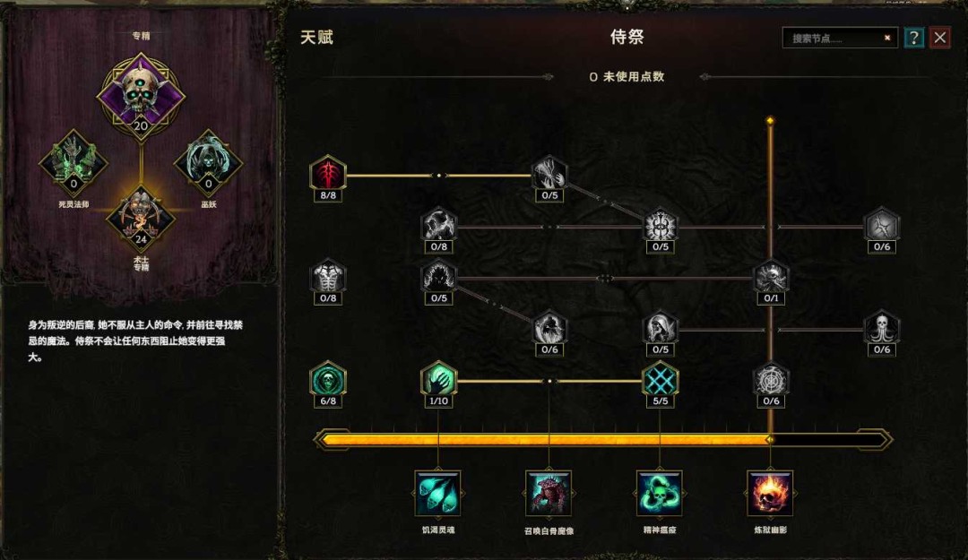Switch to the 死灵法师 mastery
The image size is (968, 560).
tap(73, 163)
